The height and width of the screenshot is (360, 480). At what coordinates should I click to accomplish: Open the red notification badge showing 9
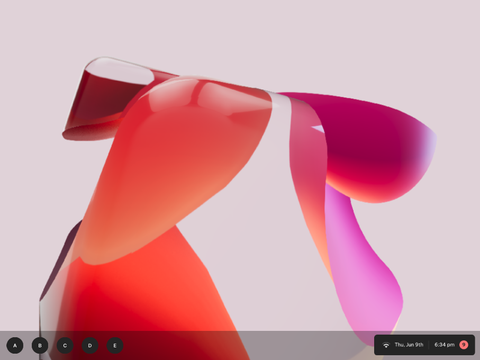(464, 345)
